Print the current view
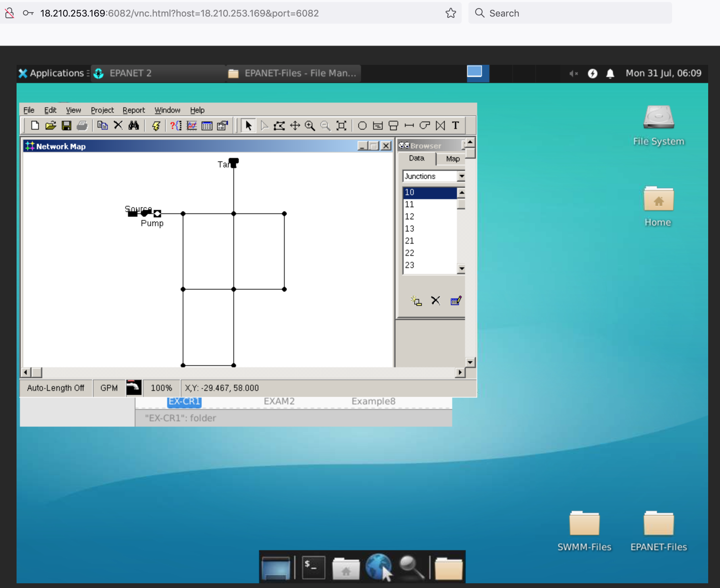The height and width of the screenshot is (588, 720). 82,126
